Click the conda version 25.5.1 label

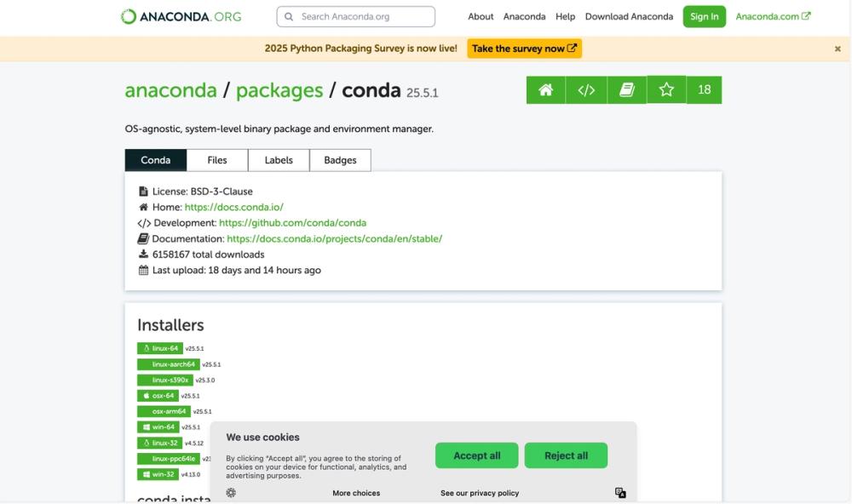point(423,93)
